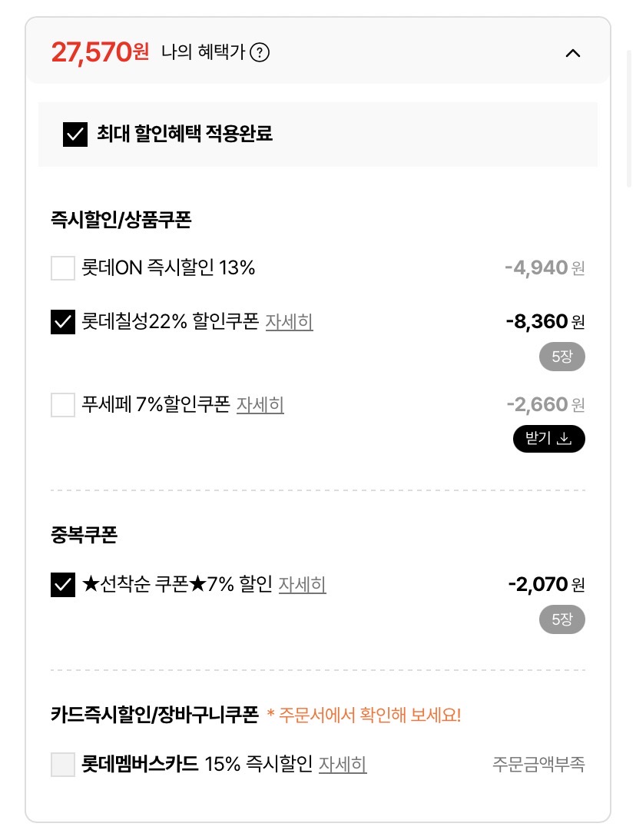
Task: Click the 나의 혜택가 label
Action: tap(203, 53)
